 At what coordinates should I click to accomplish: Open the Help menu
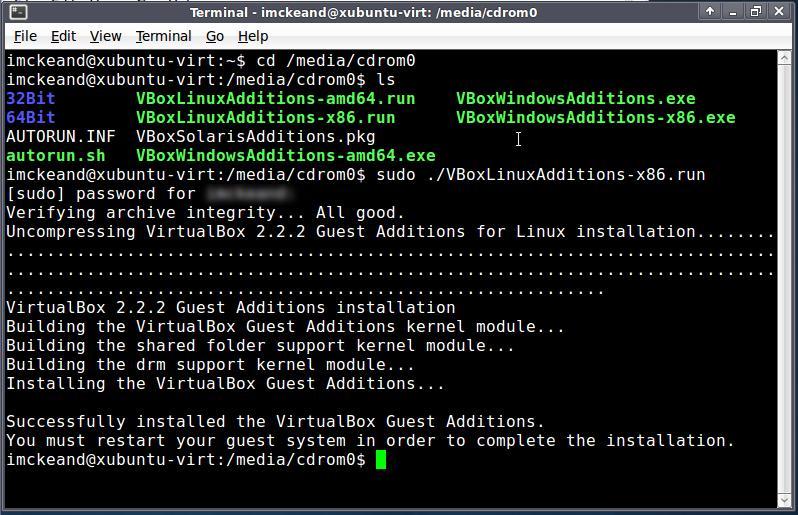[253, 36]
